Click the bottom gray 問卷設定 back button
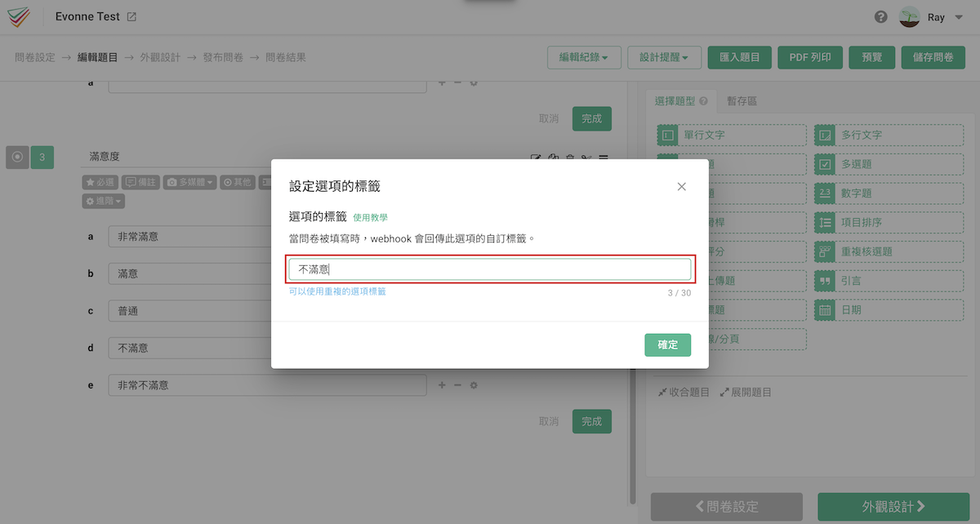980x524 pixels. [x=727, y=507]
